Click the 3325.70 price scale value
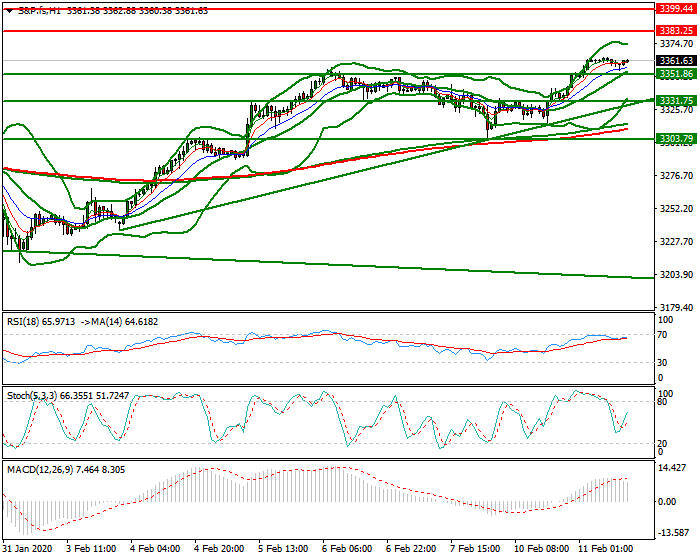700x560 pixels. [x=676, y=109]
